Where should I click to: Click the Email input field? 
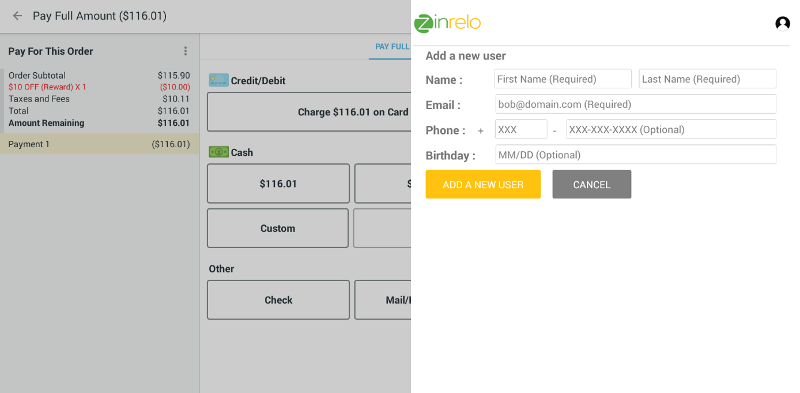[x=636, y=104]
